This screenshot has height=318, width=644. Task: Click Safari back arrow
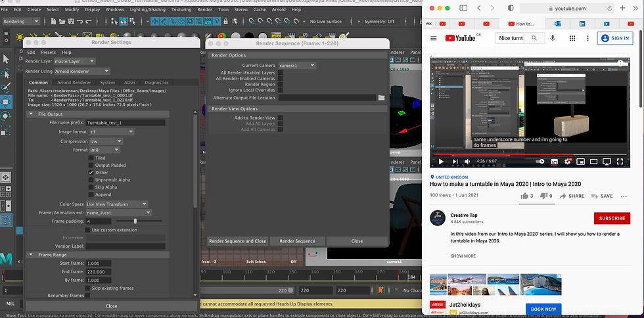pyautogui.click(x=479, y=9)
